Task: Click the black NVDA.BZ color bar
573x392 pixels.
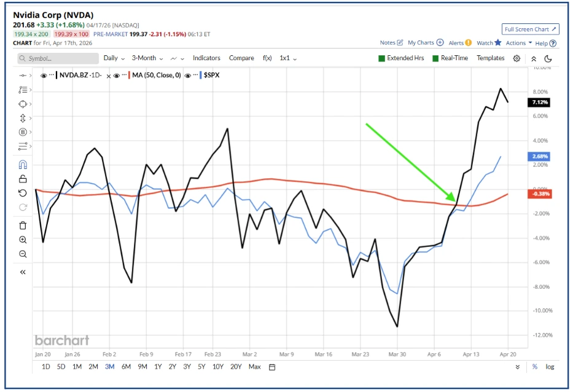Action: (x=57, y=75)
